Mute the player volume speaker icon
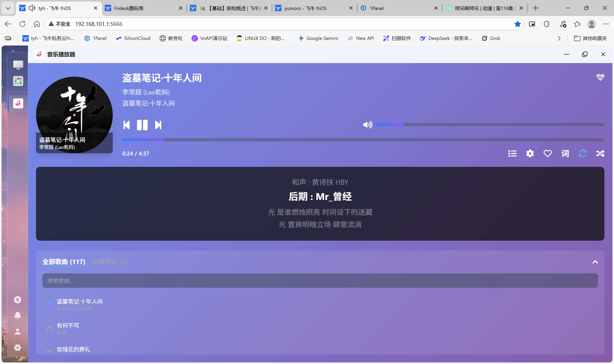This screenshot has width=614, height=364. point(367,125)
